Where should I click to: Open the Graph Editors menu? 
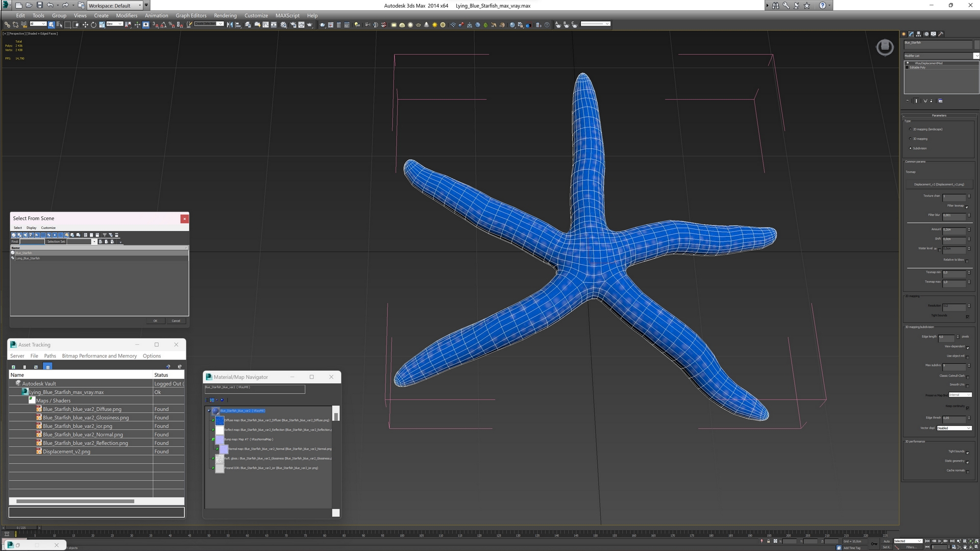tap(191, 15)
